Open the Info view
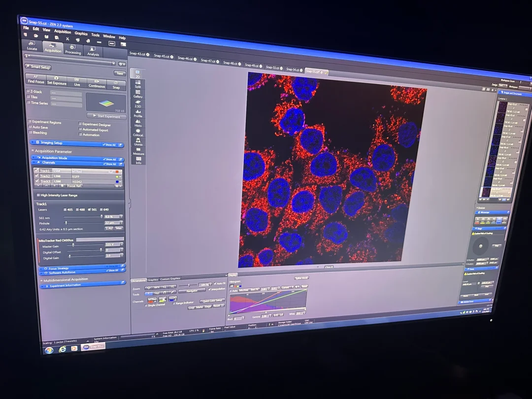This screenshot has width=532, height=399. pos(138,160)
